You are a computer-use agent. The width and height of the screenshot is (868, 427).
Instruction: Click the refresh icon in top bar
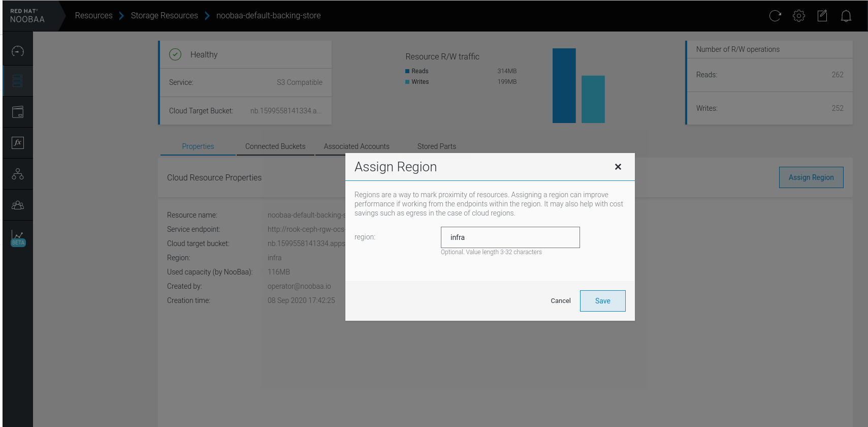tap(775, 16)
